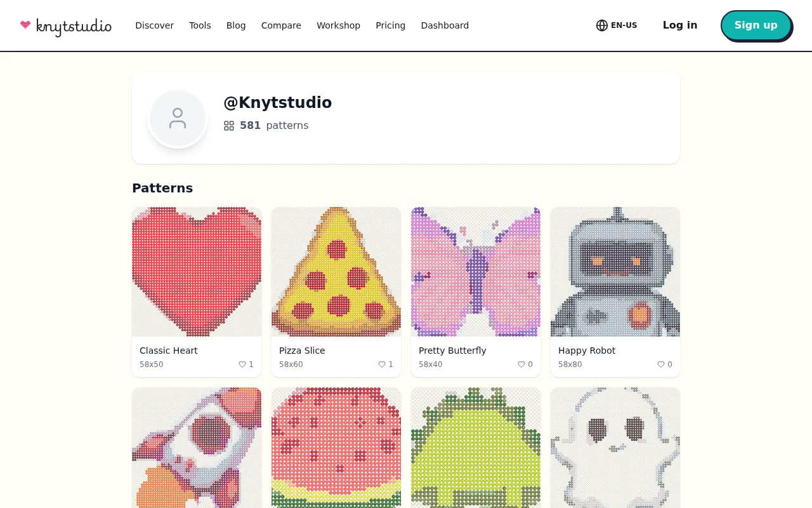This screenshot has width=812, height=508.
Task: Click the profile avatar placeholder icon
Action: (178, 118)
